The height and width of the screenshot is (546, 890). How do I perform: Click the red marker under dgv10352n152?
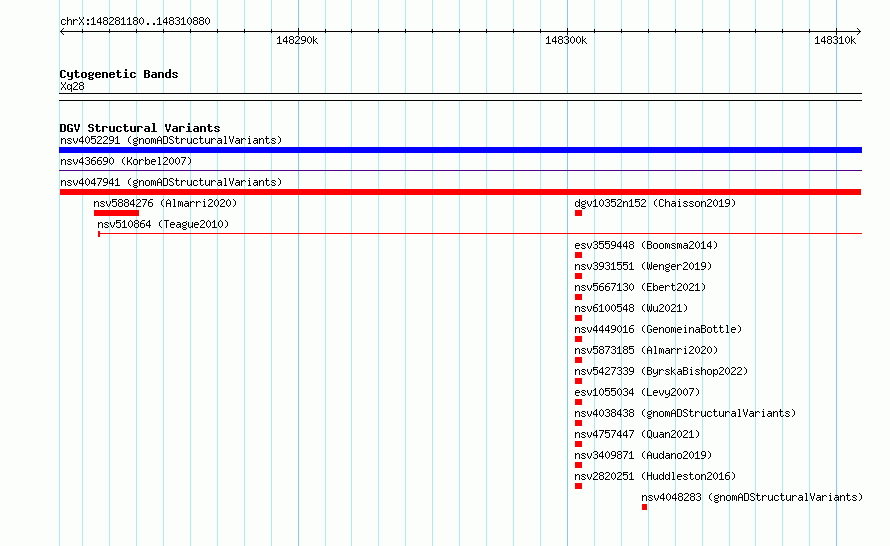[578, 213]
